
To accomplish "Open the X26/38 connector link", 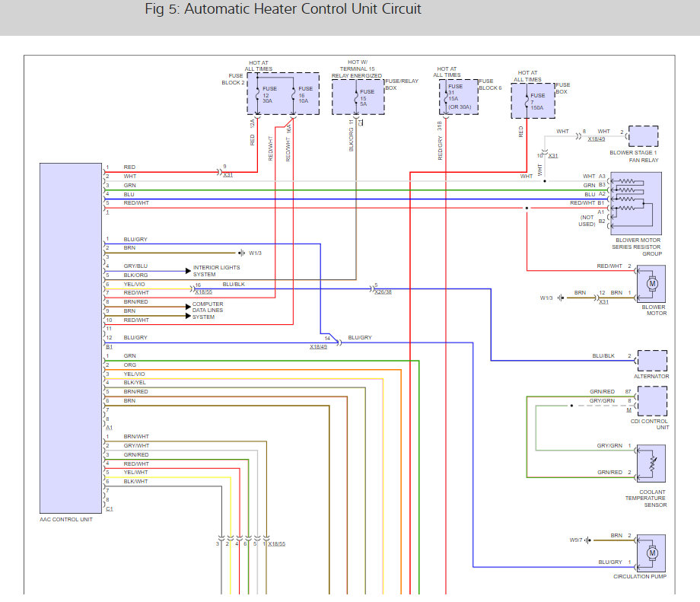I will [383, 292].
